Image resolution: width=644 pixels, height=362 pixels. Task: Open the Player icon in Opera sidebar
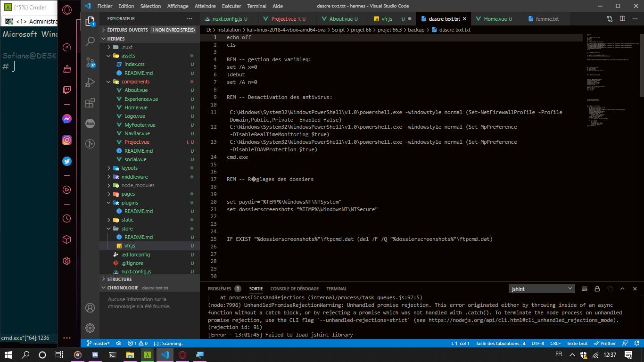point(67,189)
